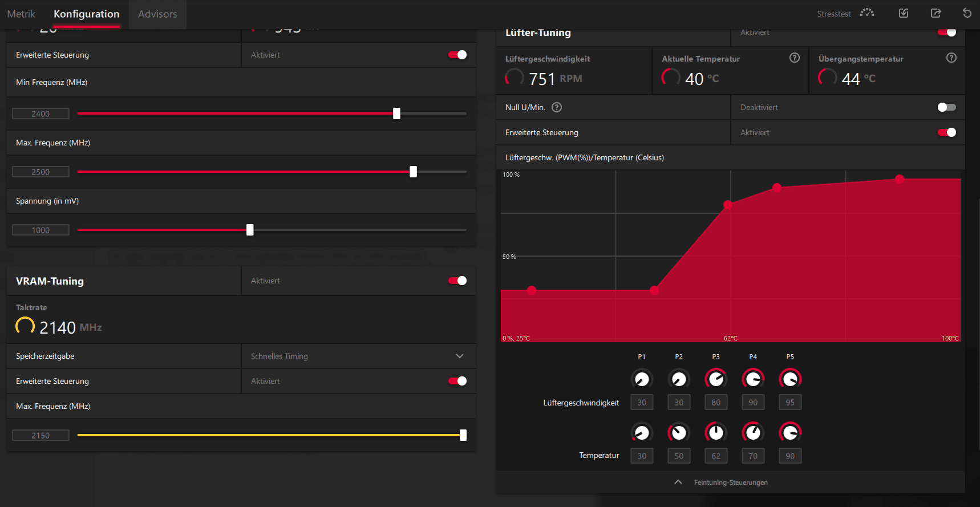
Task: Click the Stresstest label
Action: point(834,14)
